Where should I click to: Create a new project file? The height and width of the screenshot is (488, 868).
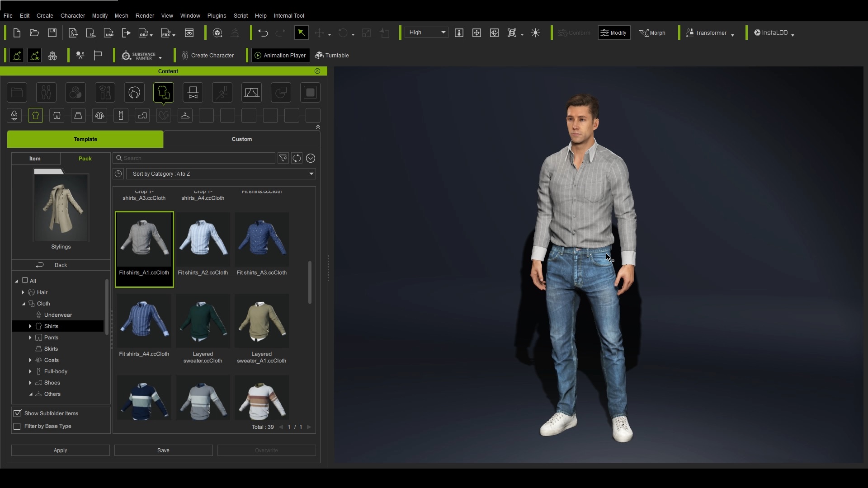(x=17, y=33)
